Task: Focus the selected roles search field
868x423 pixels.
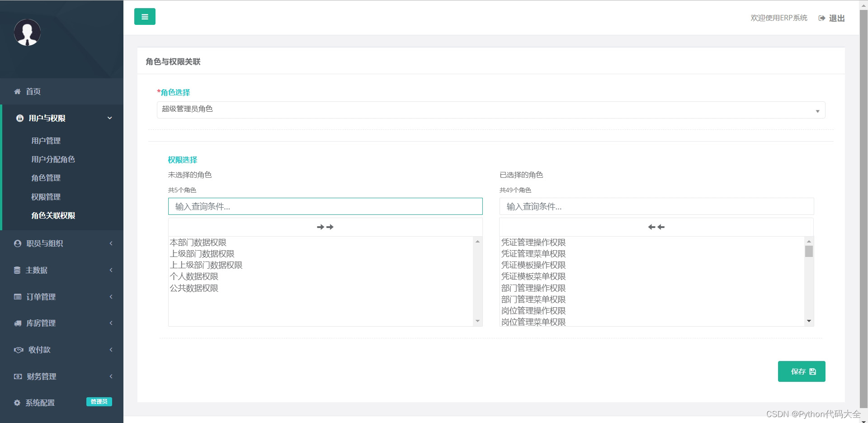Action: pos(656,206)
